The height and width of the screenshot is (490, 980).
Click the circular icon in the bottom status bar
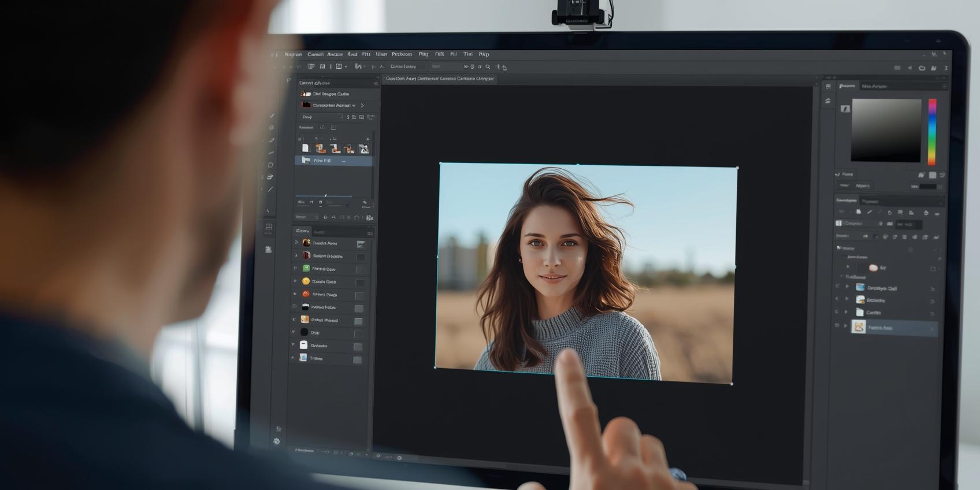click(399, 458)
